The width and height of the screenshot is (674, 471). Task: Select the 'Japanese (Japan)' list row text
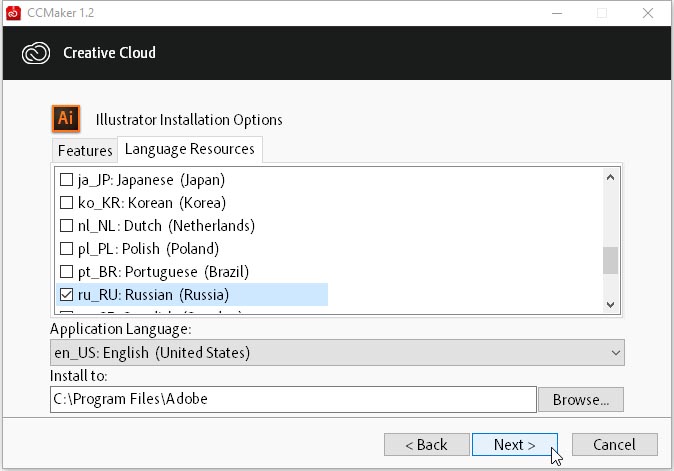151,180
